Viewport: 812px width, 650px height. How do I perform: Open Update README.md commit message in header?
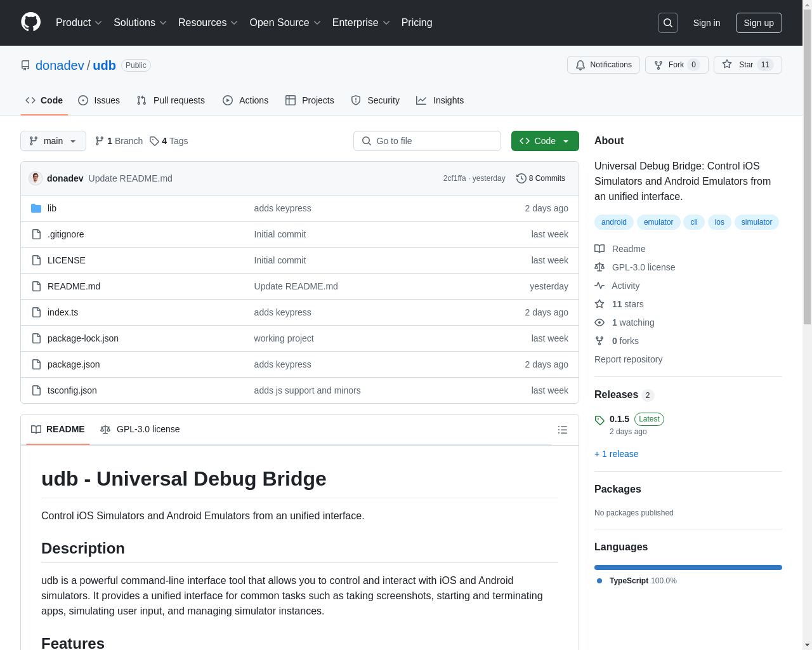point(131,178)
